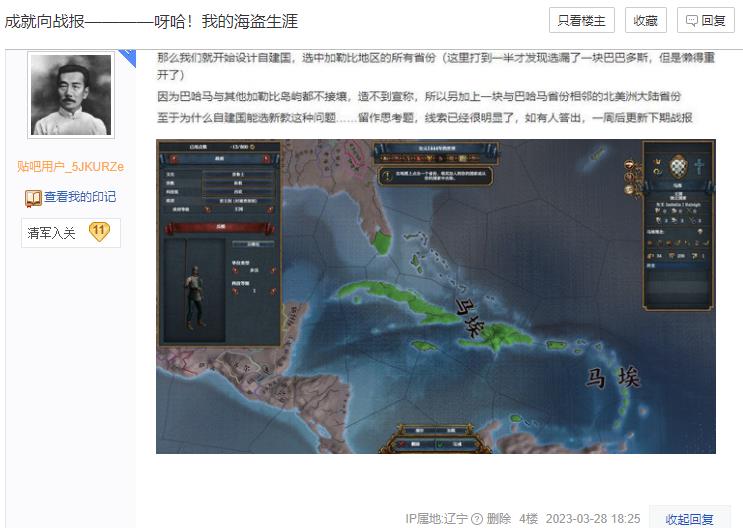Viewport: 743px width, 528px height.
Task: Click the 清军入关 forum badge
Action: pyautogui.click(x=71, y=233)
